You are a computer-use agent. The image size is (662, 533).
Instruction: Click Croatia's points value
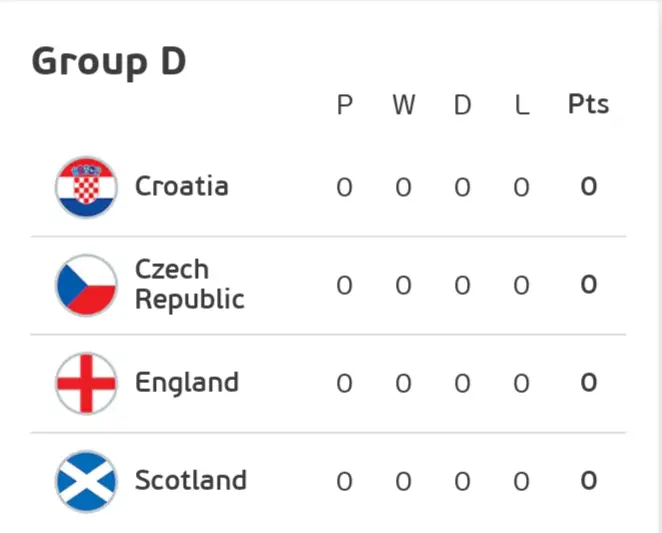click(x=588, y=187)
